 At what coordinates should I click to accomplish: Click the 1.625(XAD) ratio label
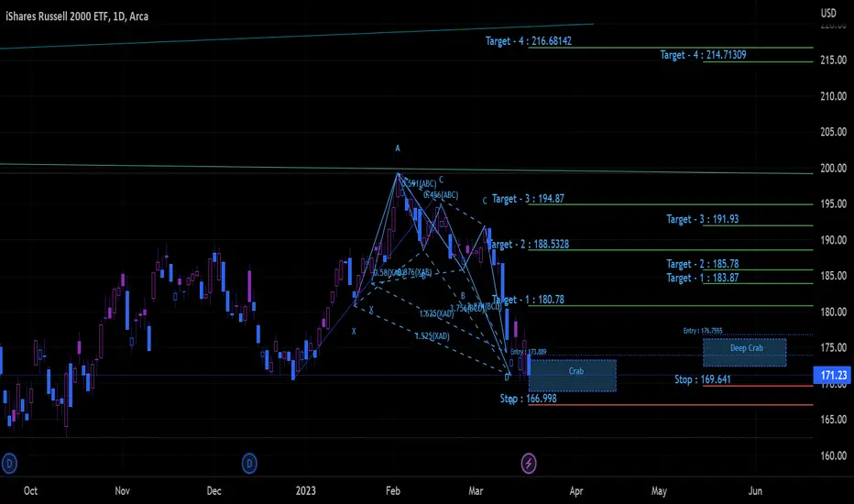pos(436,313)
